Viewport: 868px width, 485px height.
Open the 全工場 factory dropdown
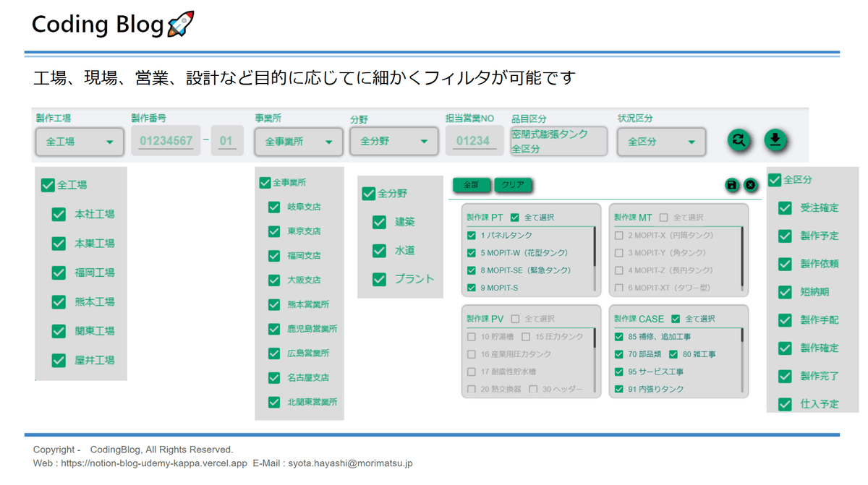(79, 142)
